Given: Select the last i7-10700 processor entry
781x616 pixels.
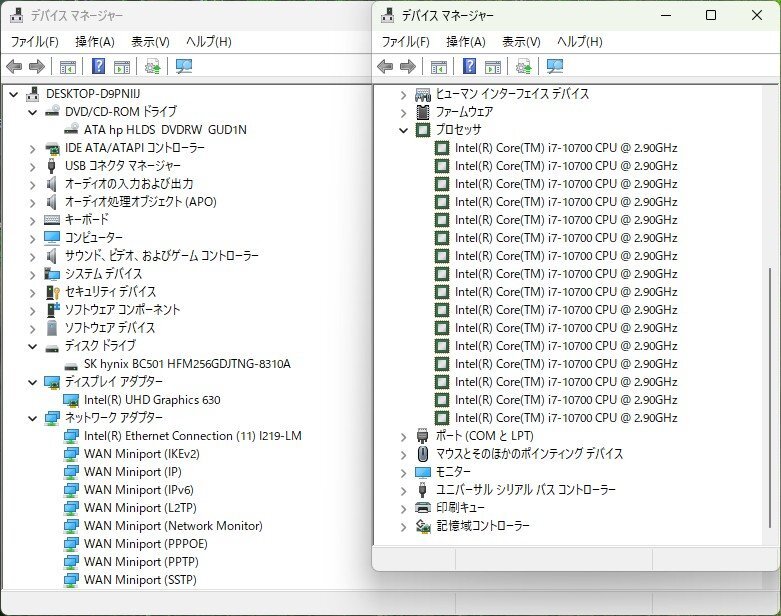Looking at the screenshot, I should [x=566, y=418].
